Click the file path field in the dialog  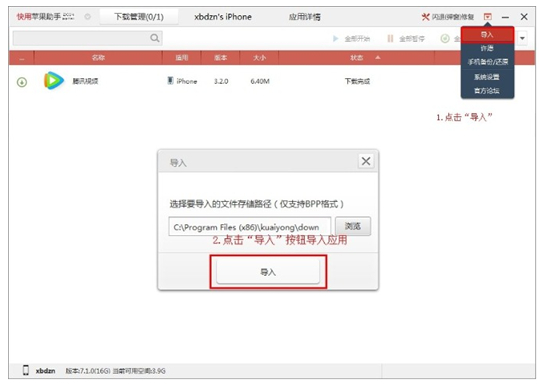[250, 226]
